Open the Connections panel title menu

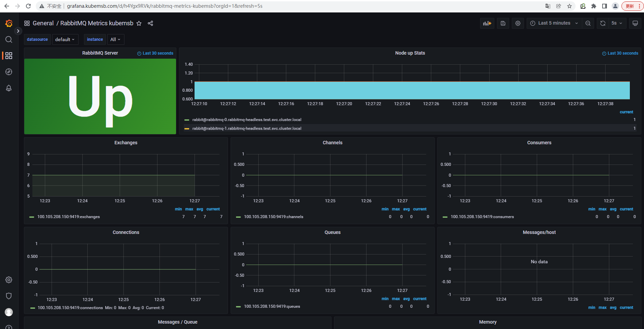126,232
